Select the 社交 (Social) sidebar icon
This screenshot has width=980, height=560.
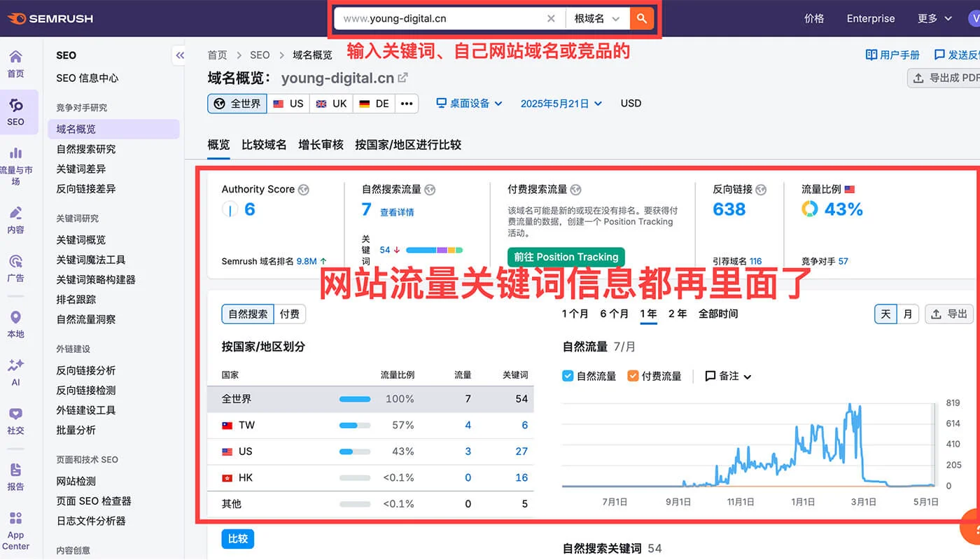[x=15, y=420]
